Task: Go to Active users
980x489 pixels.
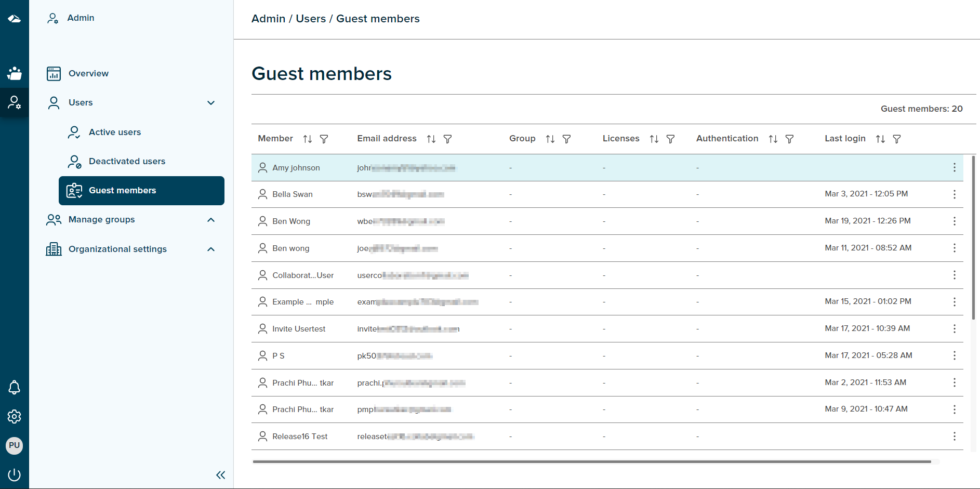Action: click(115, 132)
